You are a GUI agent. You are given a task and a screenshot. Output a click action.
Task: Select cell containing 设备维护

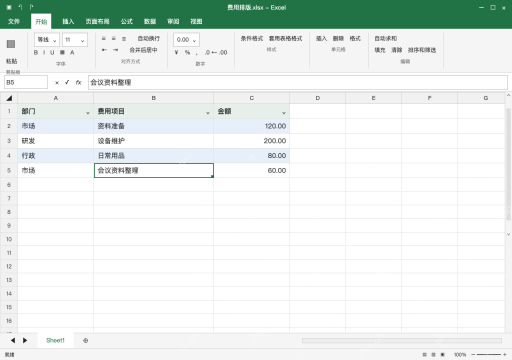tap(154, 141)
